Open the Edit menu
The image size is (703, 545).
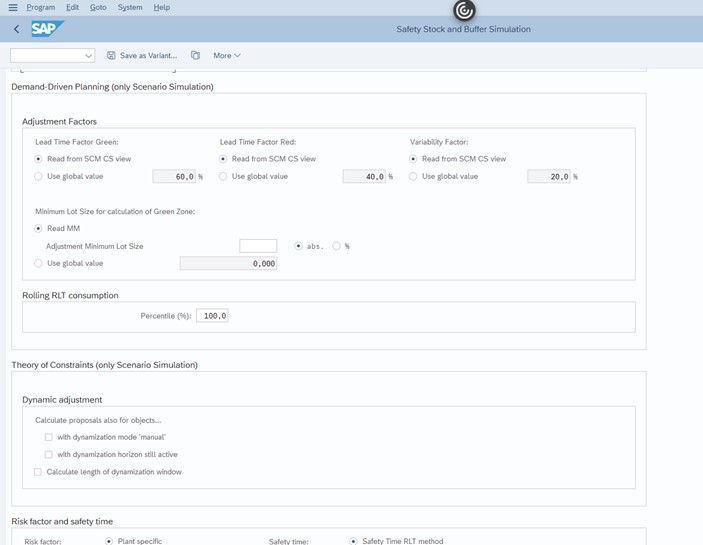click(x=72, y=7)
